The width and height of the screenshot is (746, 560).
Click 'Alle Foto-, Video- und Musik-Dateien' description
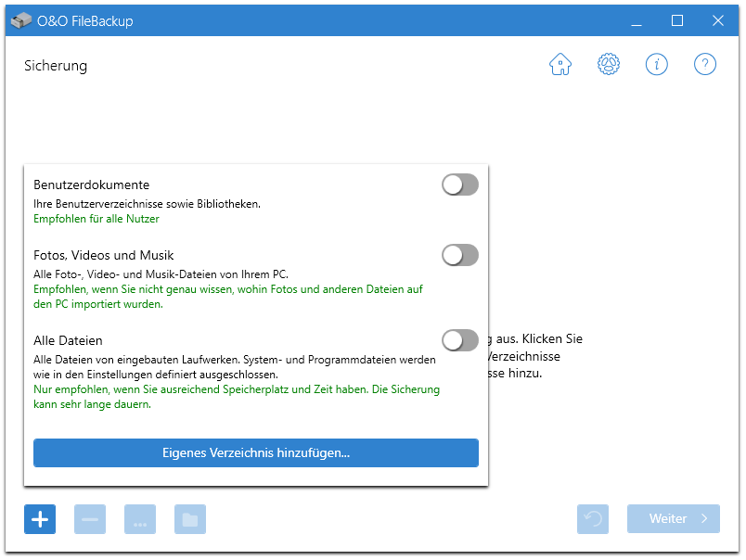(161, 274)
